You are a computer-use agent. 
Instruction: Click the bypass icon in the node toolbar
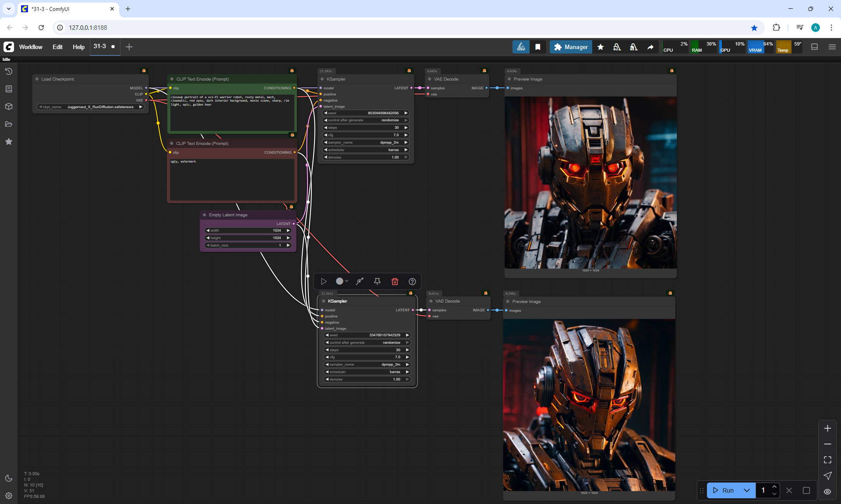(360, 282)
